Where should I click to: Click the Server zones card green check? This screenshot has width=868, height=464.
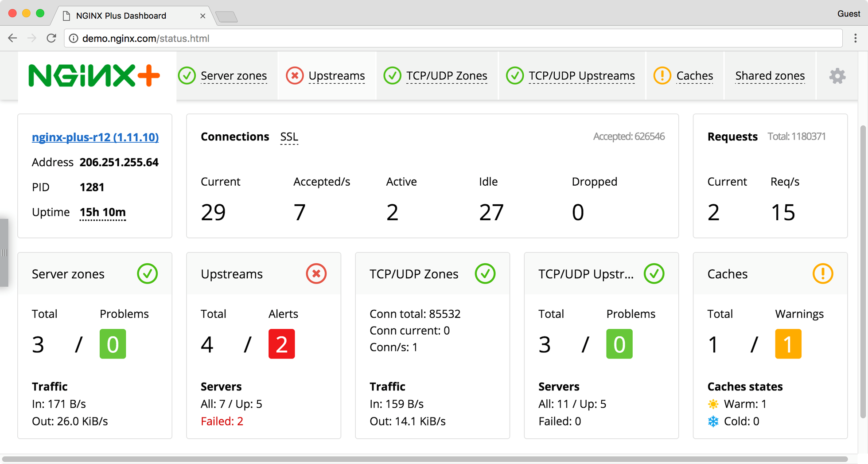coord(148,273)
